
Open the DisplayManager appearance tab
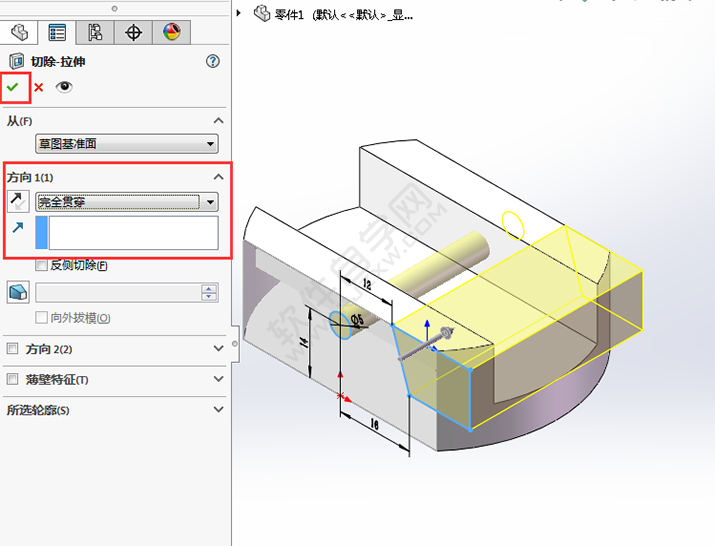click(171, 32)
